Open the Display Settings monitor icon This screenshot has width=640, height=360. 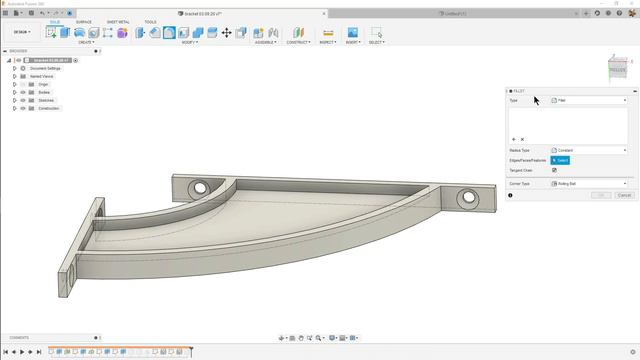332,338
